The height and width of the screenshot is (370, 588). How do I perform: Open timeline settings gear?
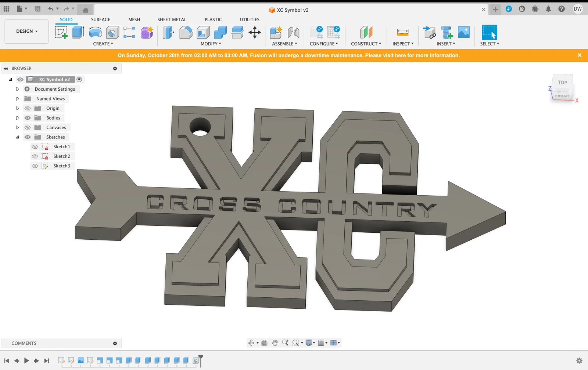(x=580, y=361)
